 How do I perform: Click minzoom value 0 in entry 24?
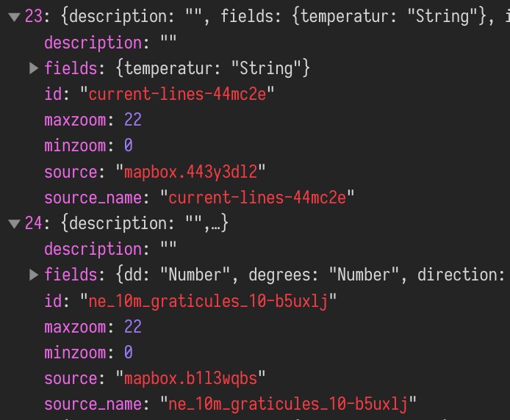coord(128,352)
